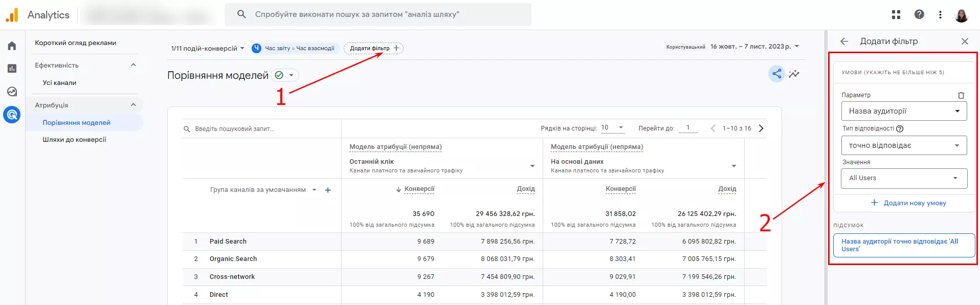Click the table search input field
Viewport: 980px width, 305px height.
262,129
